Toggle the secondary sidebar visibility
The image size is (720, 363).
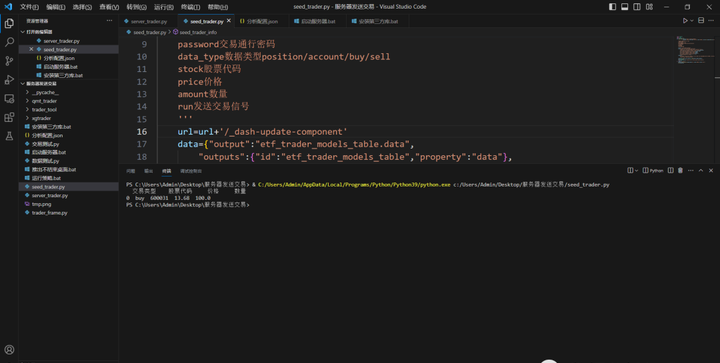click(x=637, y=7)
